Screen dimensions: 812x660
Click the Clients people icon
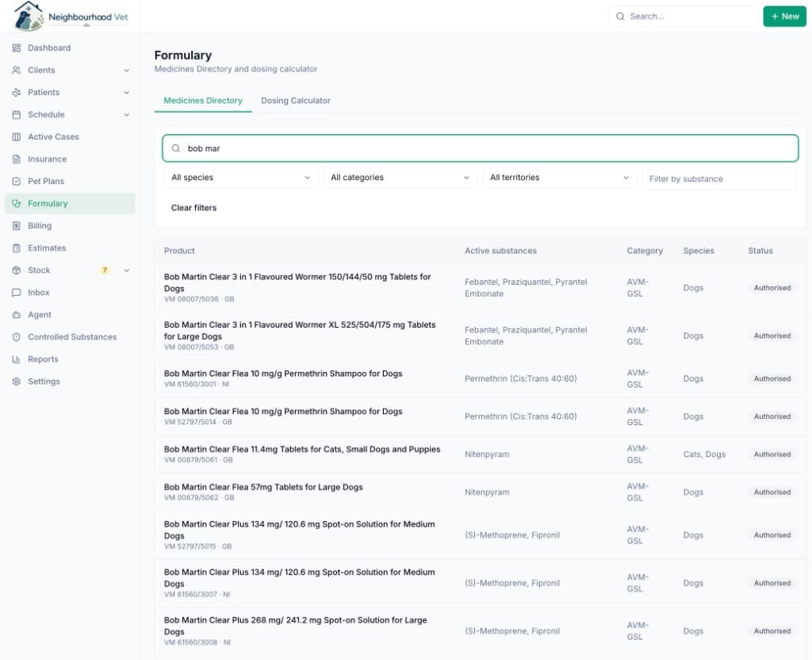tap(17, 70)
